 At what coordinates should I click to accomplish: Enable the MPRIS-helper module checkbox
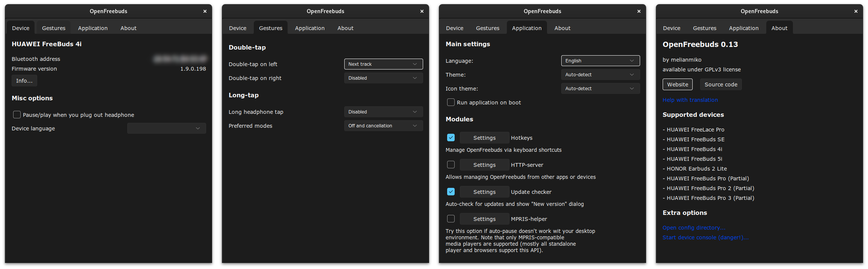click(451, 219)
